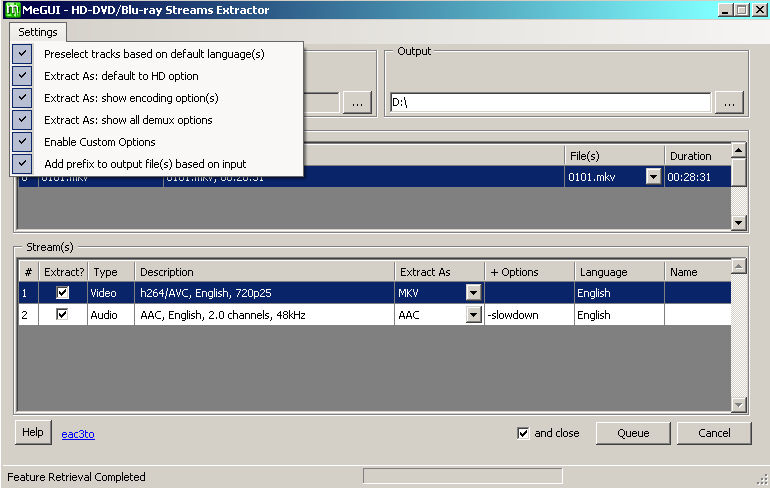Open Extract As dropdown for Audio AAC
Screen dimensions: 770x488
473,315
